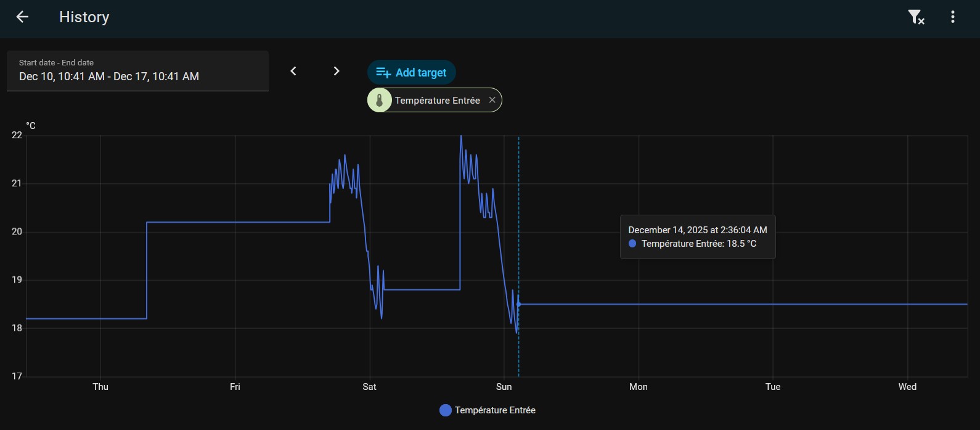Click the History page title
This screenshot has height=430, width=980.
pos(84,17)
